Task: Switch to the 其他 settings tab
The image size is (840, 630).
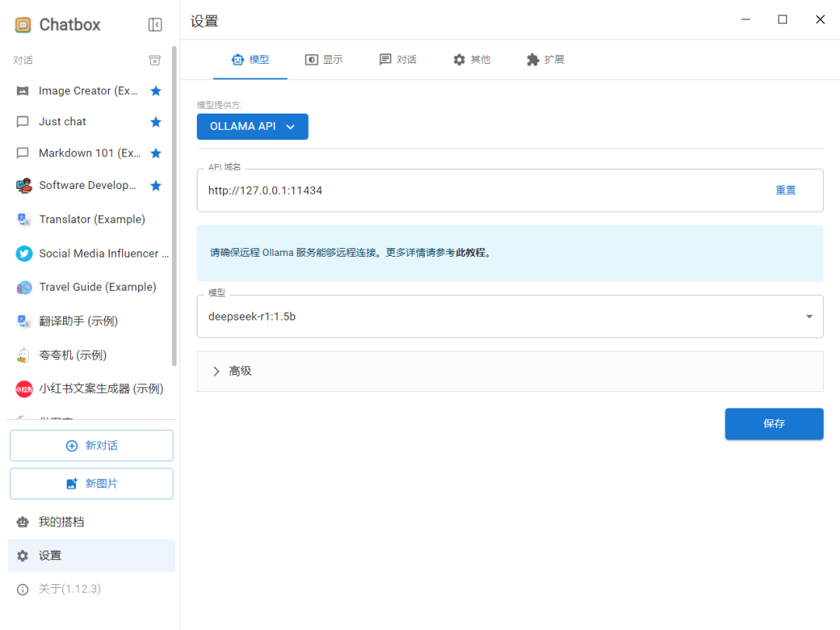Action: [472, 60]
